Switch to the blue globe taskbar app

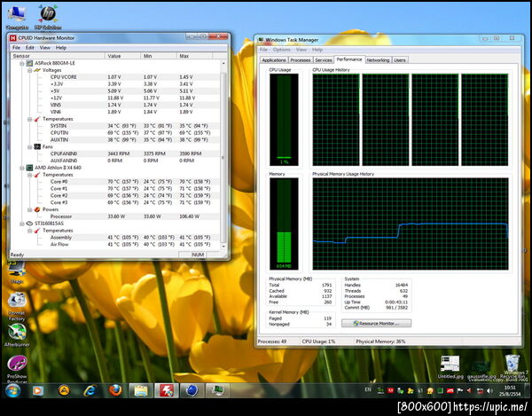pos(192,391)
